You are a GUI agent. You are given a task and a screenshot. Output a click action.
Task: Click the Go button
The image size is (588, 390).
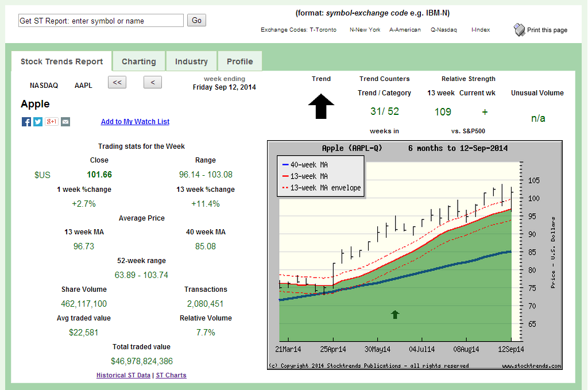[196, 20]
